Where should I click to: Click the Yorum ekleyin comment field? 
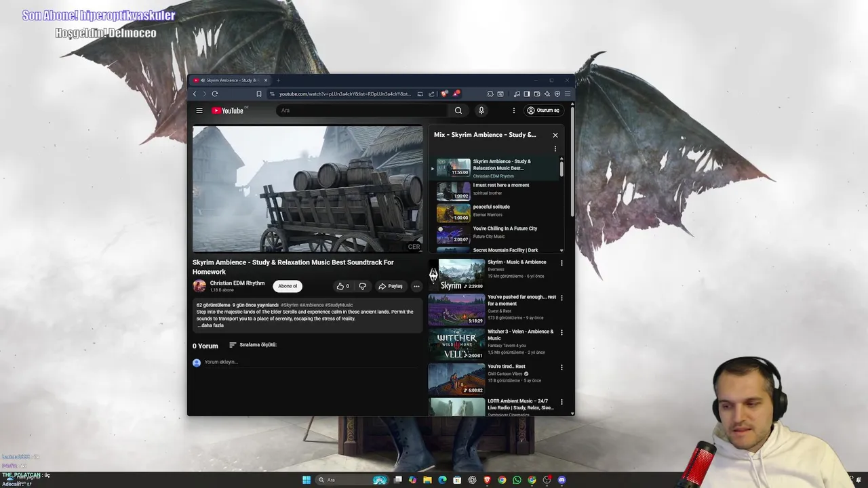[312, 362]
